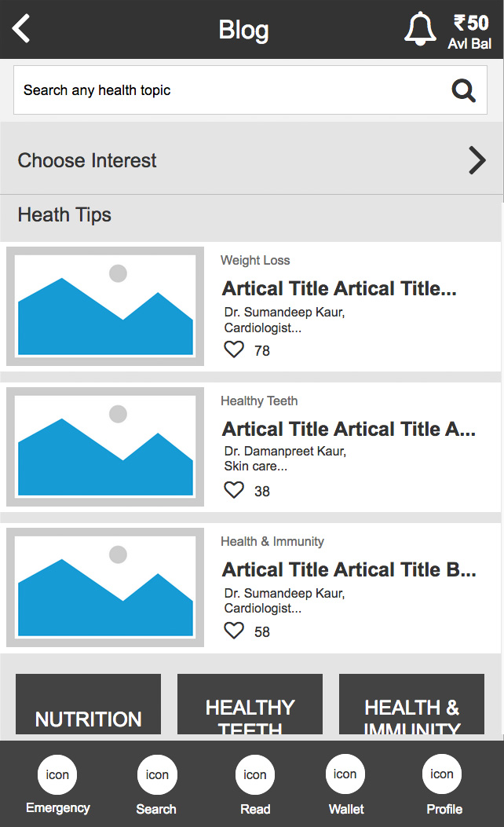504x827 pixels.
Task: Open Healthy Teeth article thumbnail image
Action: tap(105, 447)
